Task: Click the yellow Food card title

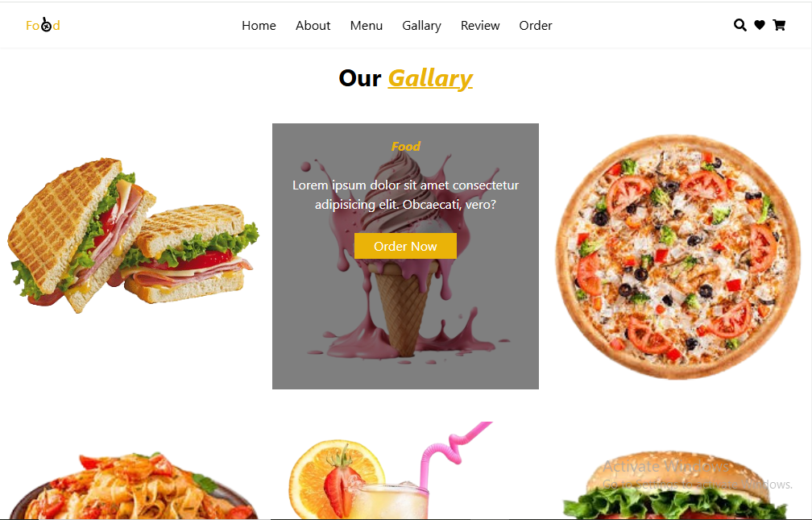Action: tap(405, 147)
